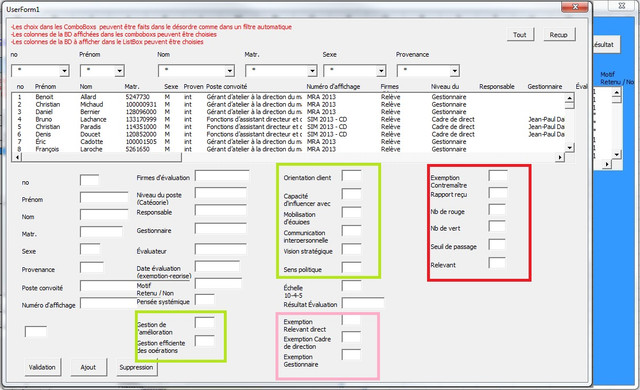Viewport: 640px width, 390px height.
Task: Open the Prénom filter combobox dropdown
Action: (x=119, y=71)
